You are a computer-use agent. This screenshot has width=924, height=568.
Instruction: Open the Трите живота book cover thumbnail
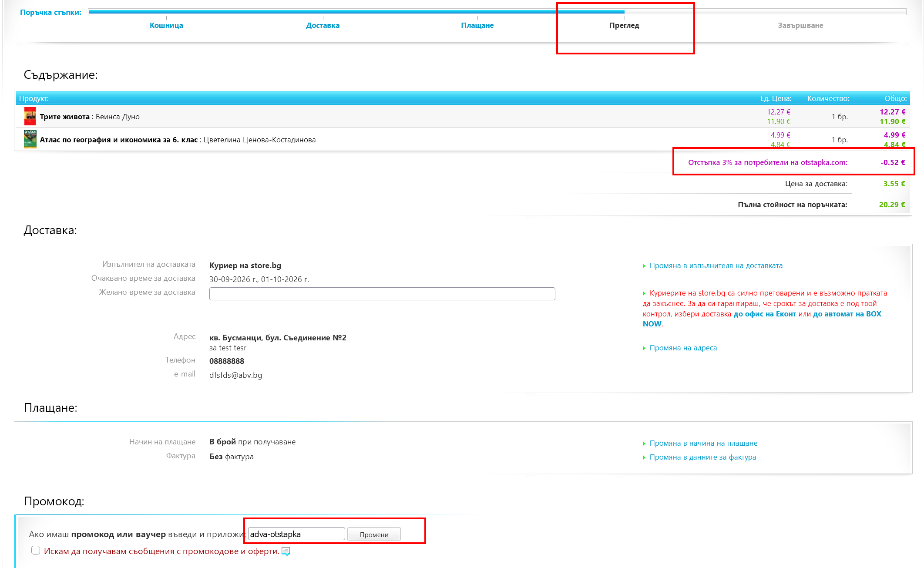[30, 116]
